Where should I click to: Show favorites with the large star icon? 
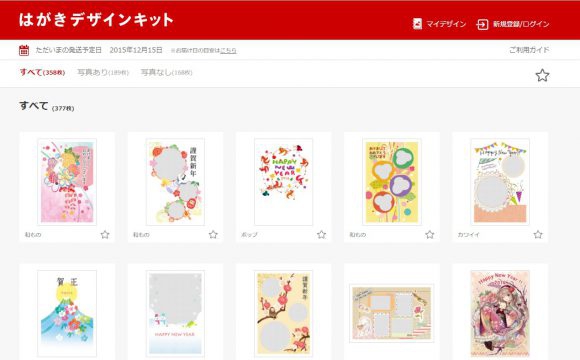[542, 75]
